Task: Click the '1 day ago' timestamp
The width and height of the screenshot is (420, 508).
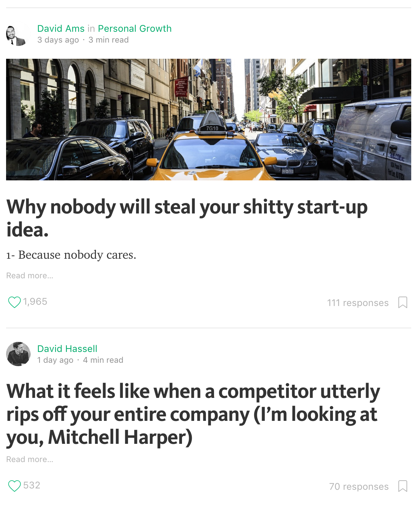Action: coord(55,360)
